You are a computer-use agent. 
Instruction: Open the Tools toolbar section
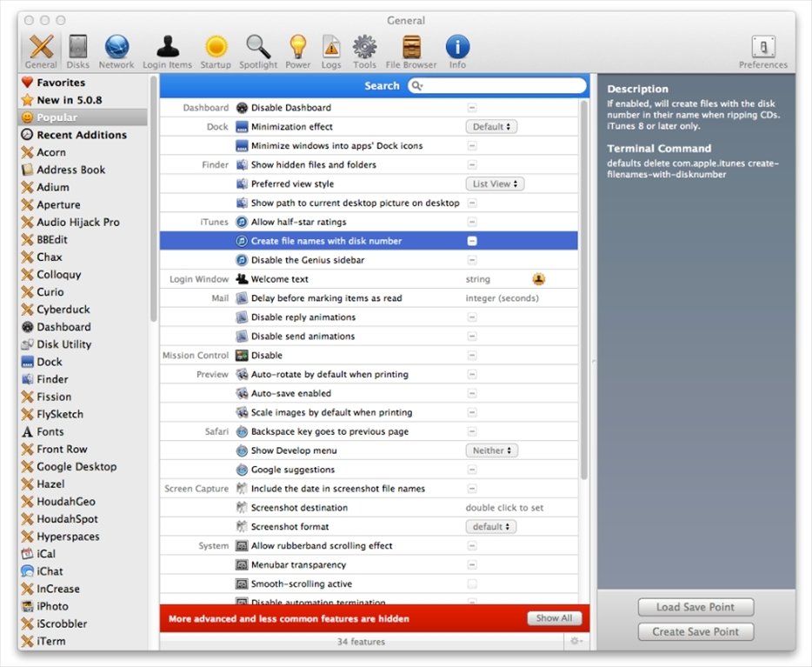click(364, 51)
